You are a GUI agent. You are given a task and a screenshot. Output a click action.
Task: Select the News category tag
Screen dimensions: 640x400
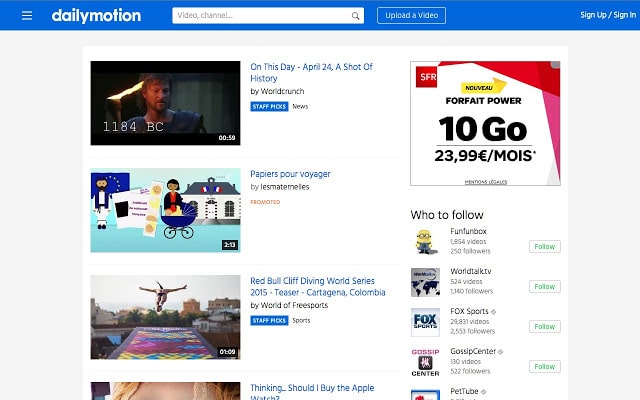click(300, 107)
